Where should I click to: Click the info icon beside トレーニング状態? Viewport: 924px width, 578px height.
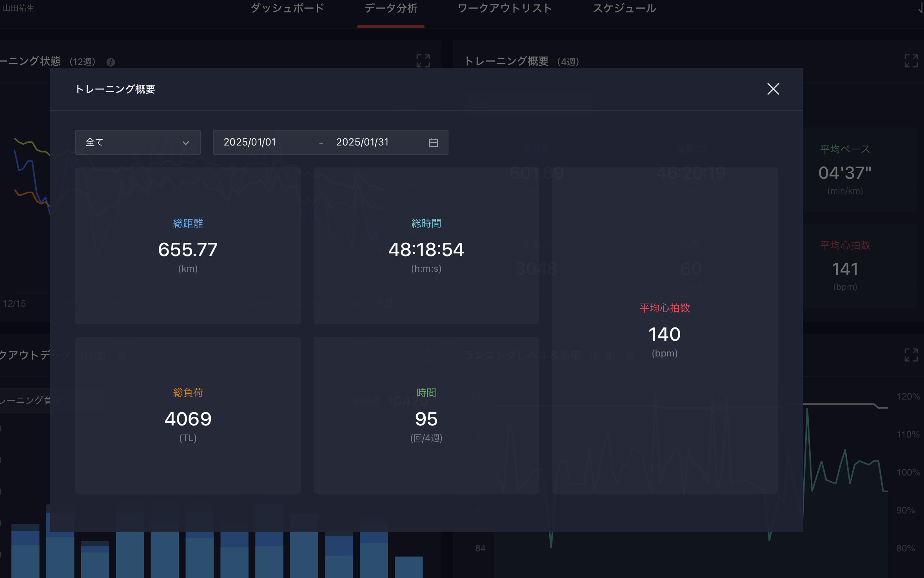(x=111, y=62)
